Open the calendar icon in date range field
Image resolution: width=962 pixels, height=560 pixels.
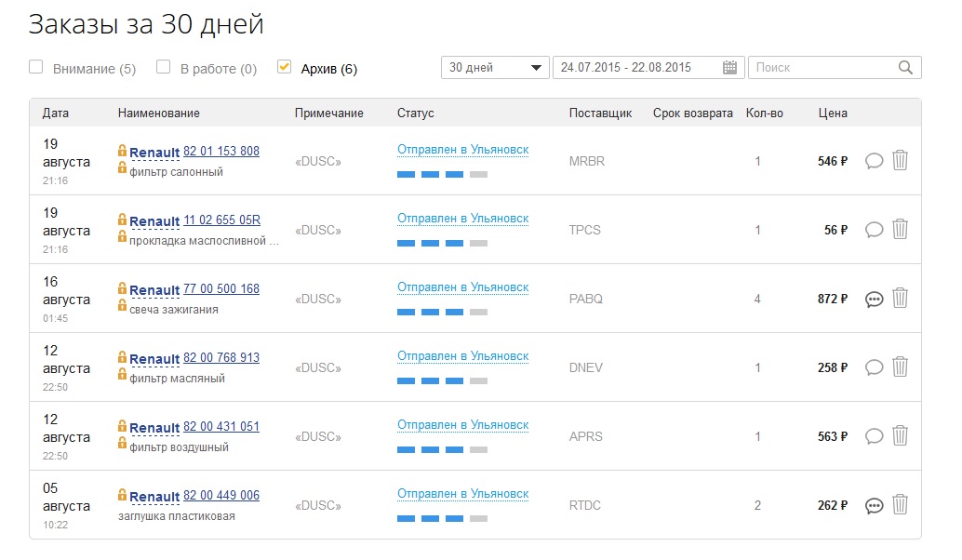[x=729, y=68]
